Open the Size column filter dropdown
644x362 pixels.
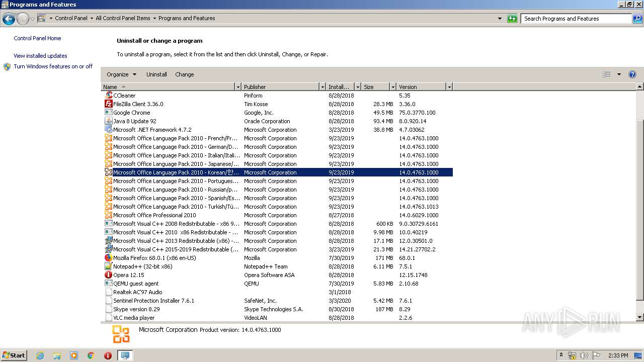click(x=393, y=87)
